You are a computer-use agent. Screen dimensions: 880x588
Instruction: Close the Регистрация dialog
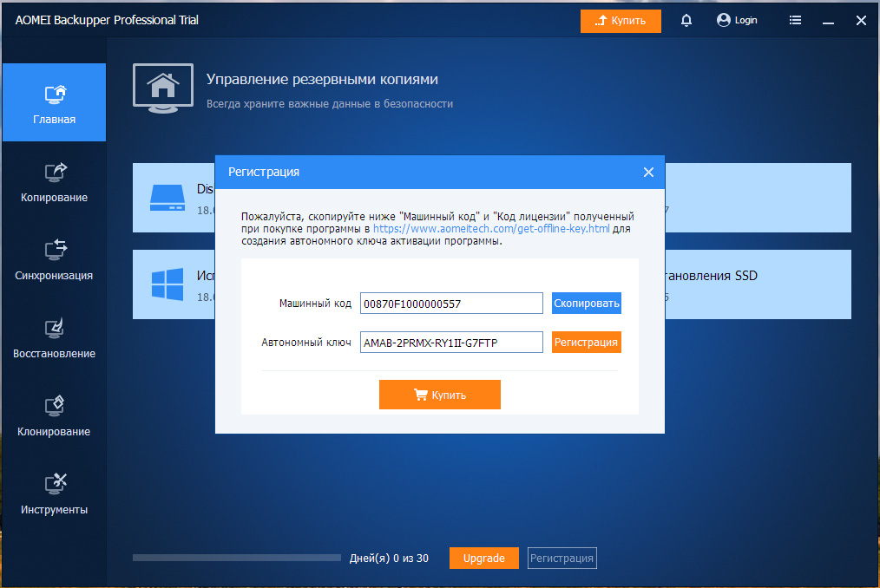tap(648, 173)
